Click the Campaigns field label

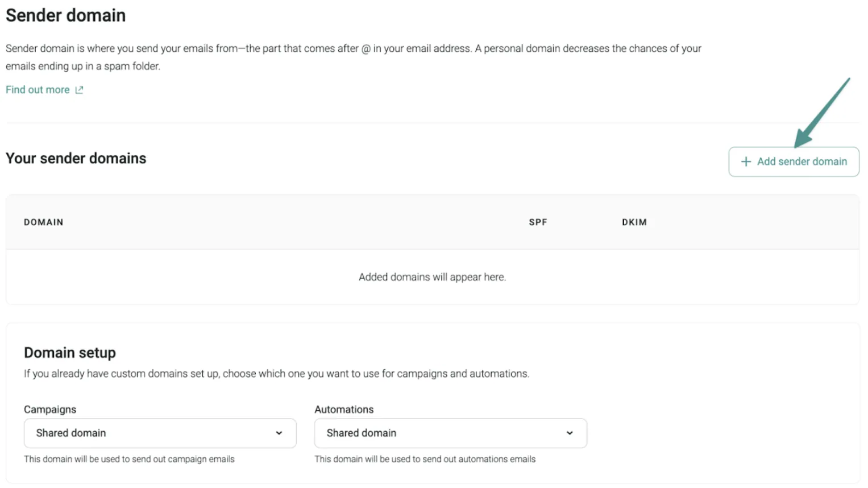(50, 410)
